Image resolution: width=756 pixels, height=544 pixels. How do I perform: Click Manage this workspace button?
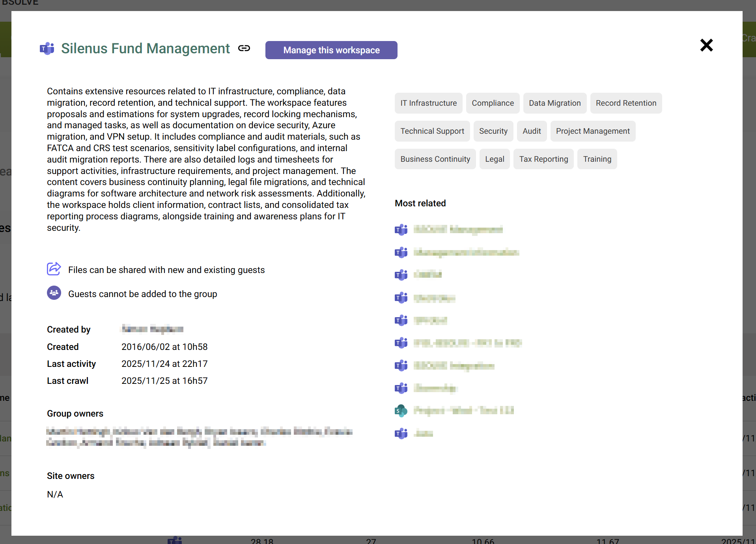pos(331,50)
